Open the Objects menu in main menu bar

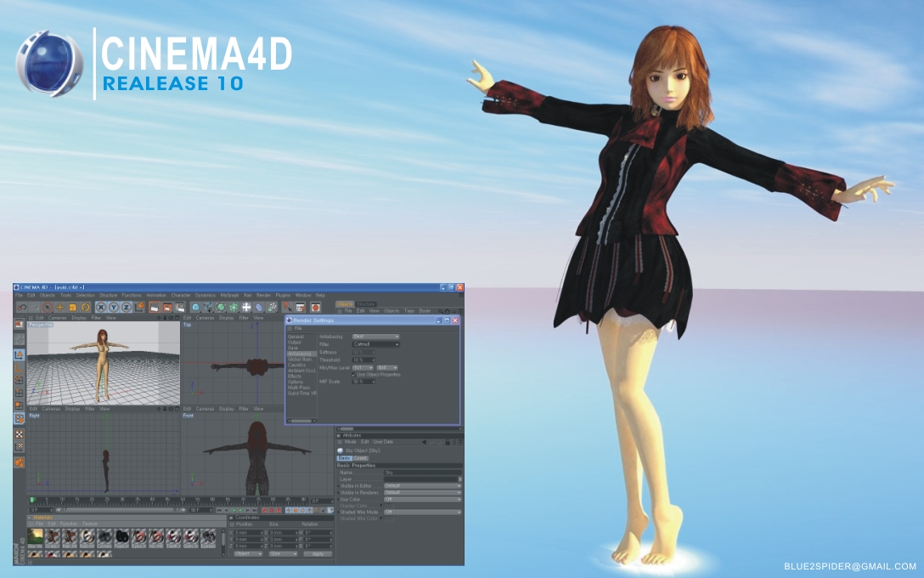(48, 296)
